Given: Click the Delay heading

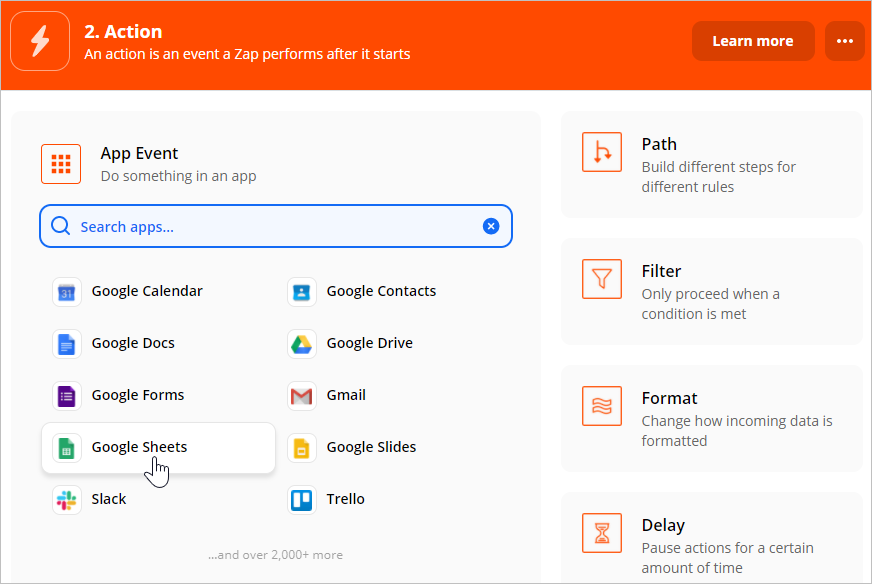Looking at the screenshot, I should [x=663, y=526].
